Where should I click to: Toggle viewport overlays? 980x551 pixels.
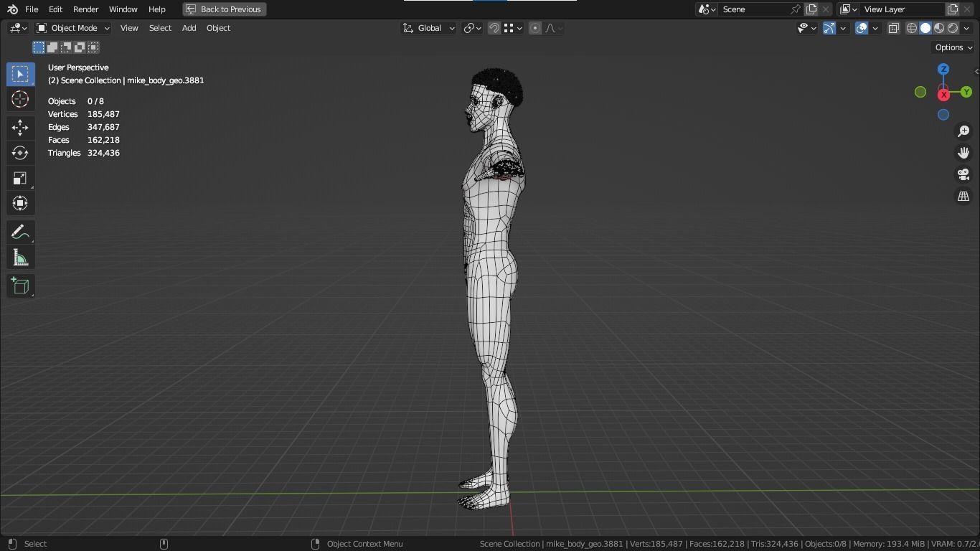click(862, 28)
